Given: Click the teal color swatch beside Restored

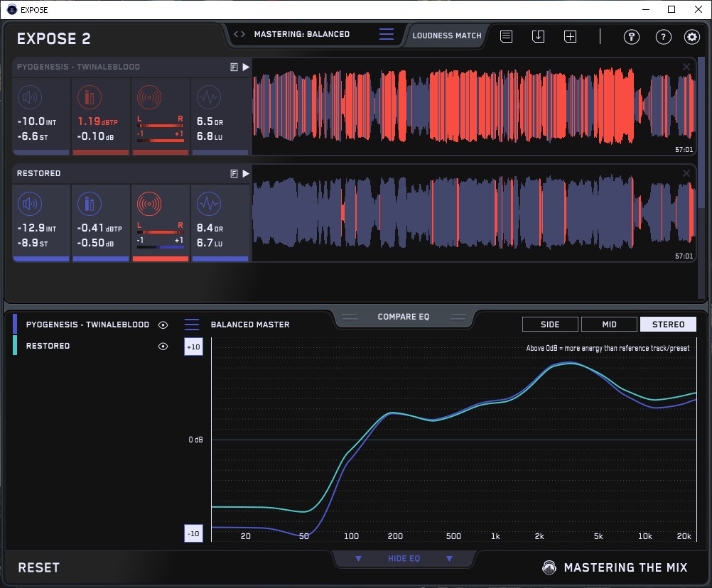Looking at the screenshot, I should pos(15,345).
